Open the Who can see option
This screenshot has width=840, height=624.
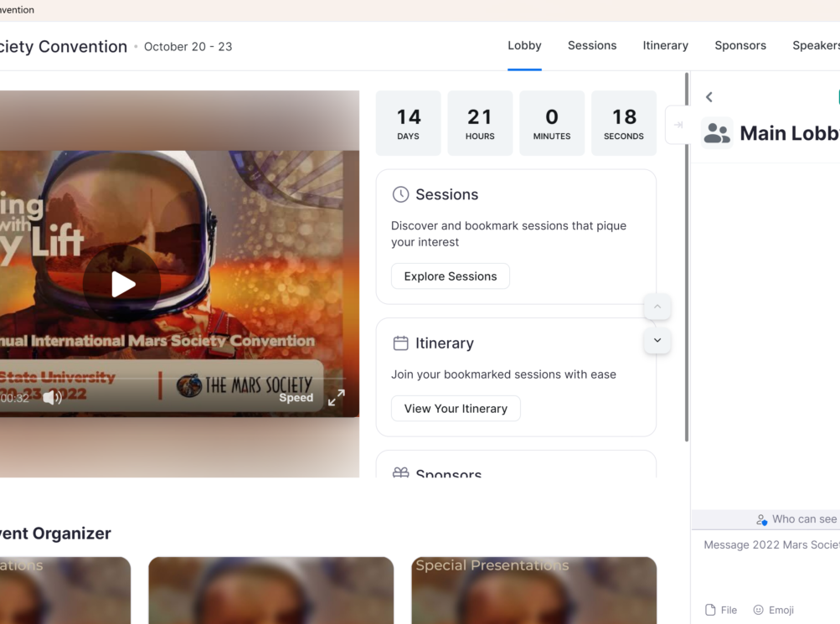coord(796,519)
